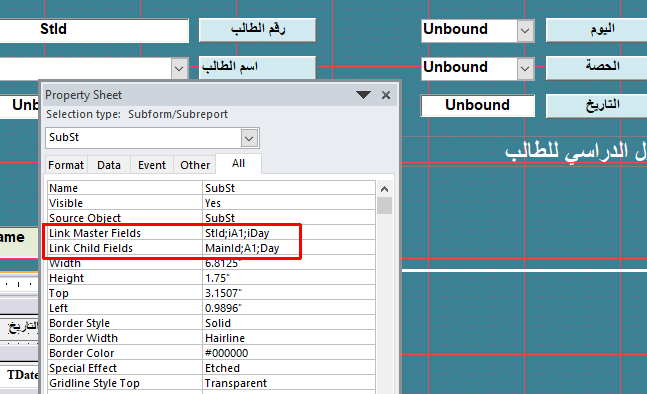Click the Border Width value Hairline
Screen dimensions: 647x394
point(289,338)
